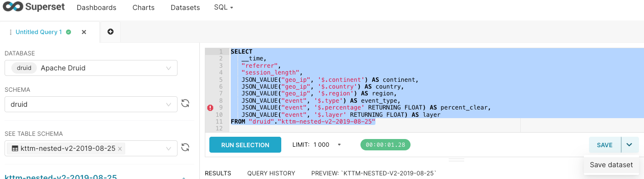
Task: Go to the Datasets page
Action: pos(185,8)
